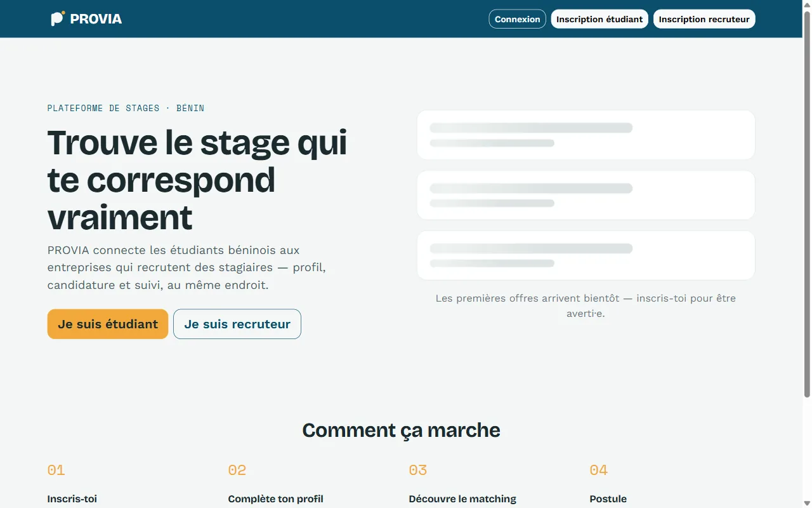Open the Connexion login button
Screen dimensions: 812x508
coord(517,19)
